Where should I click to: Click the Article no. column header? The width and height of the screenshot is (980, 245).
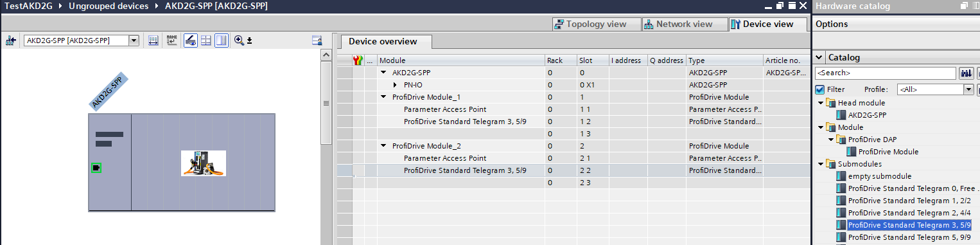(x=786, y=60)
